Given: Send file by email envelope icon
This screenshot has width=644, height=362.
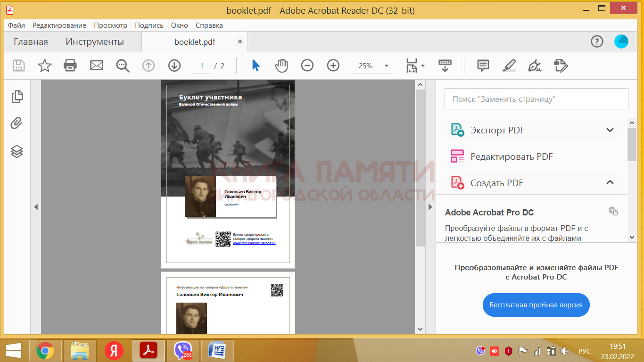Looking at the screenshot, I should coord(97,66).
